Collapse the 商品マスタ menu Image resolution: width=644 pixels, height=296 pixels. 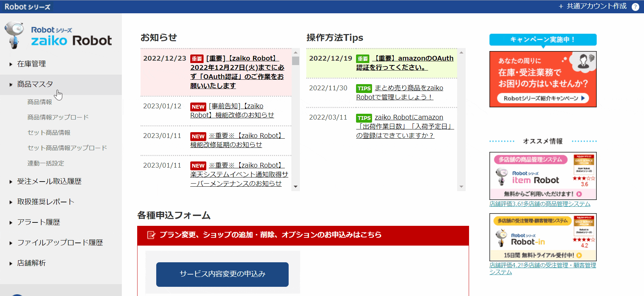pos(61,84)
